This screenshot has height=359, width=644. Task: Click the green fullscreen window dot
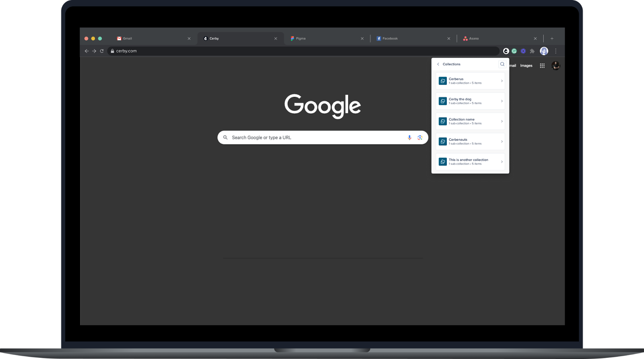(100, 39)
